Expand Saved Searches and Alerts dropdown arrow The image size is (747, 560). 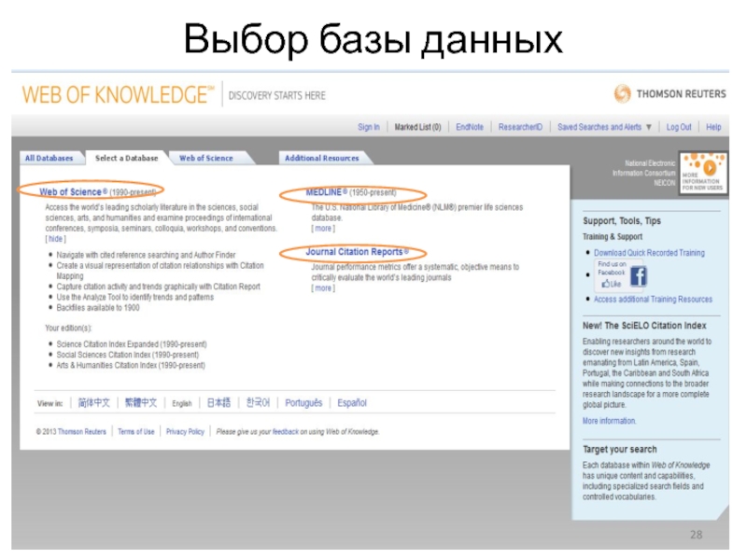(648, 127)
